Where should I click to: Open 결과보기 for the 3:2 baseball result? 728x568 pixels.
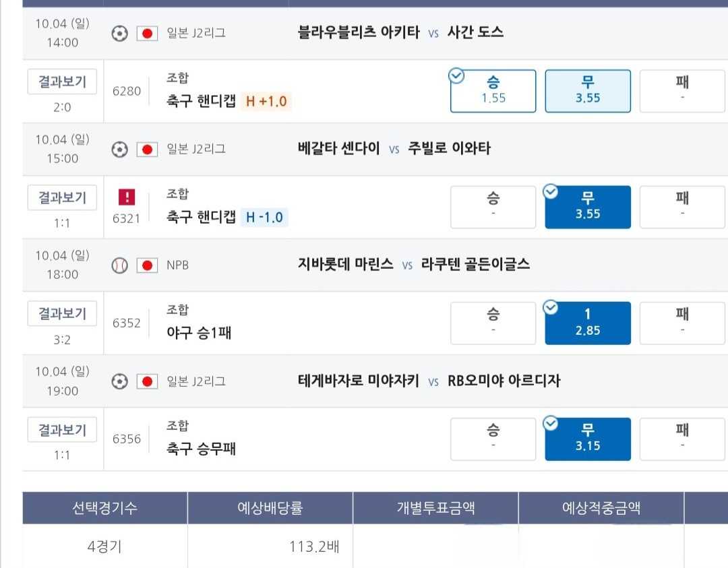(x=62, y=314)
